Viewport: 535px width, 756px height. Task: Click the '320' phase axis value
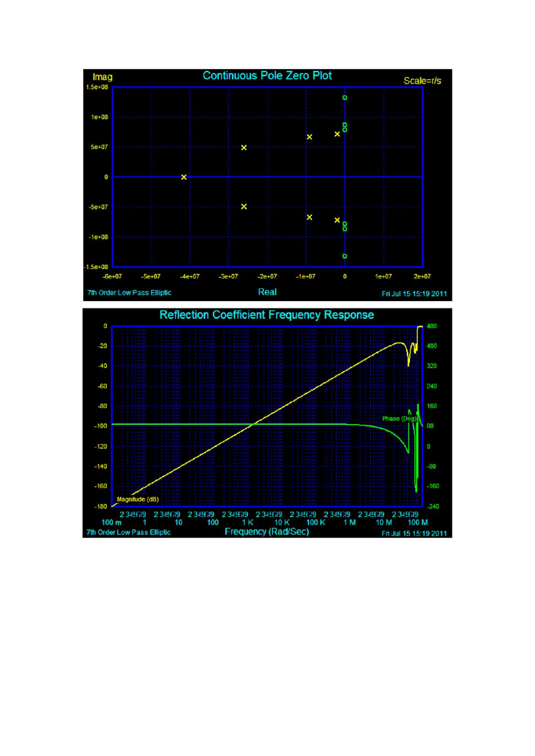click(x=432, y=366)
